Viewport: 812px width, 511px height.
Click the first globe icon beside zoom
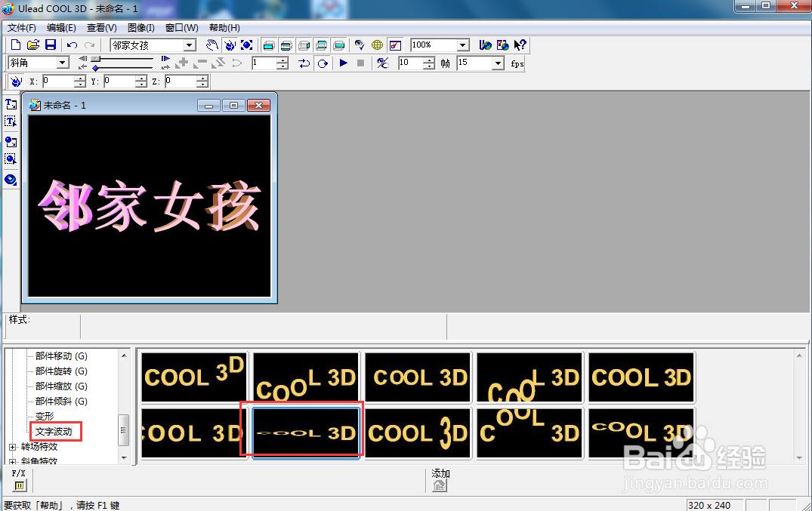(485, 45)
